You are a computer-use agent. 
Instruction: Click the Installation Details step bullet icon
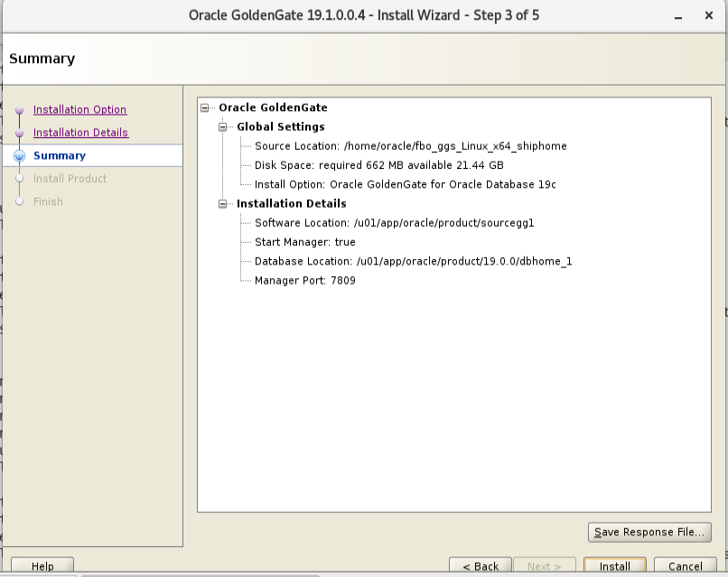(x=20, y=134)
